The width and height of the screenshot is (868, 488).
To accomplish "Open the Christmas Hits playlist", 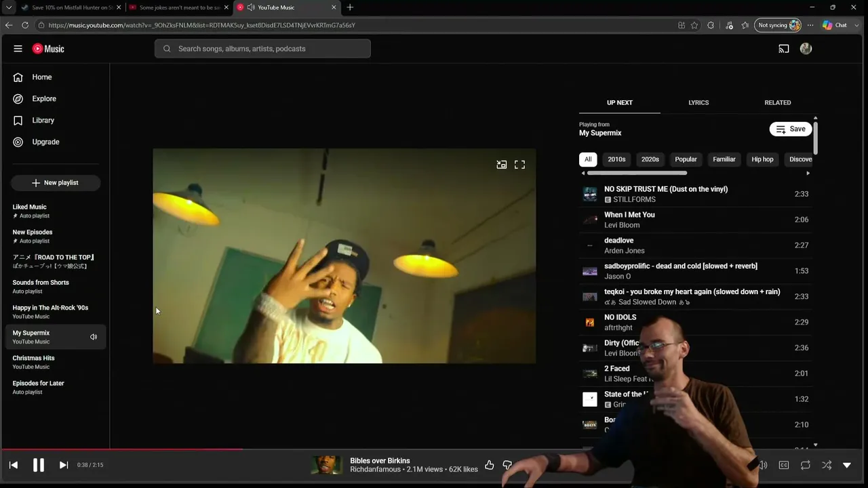I will point(56,362).
